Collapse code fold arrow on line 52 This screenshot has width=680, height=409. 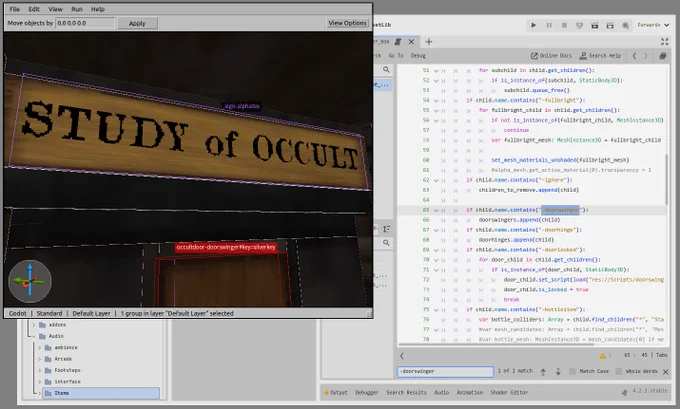click(436, 80)
